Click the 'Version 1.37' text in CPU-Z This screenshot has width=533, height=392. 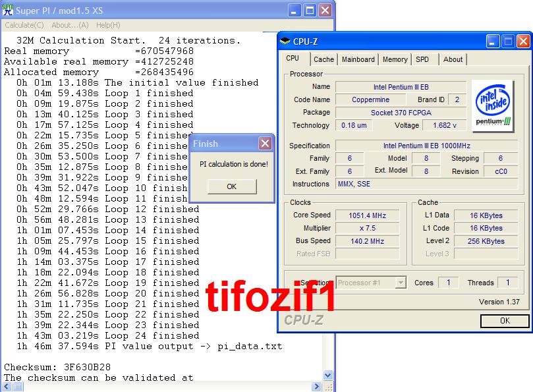[x=499, y=302]
